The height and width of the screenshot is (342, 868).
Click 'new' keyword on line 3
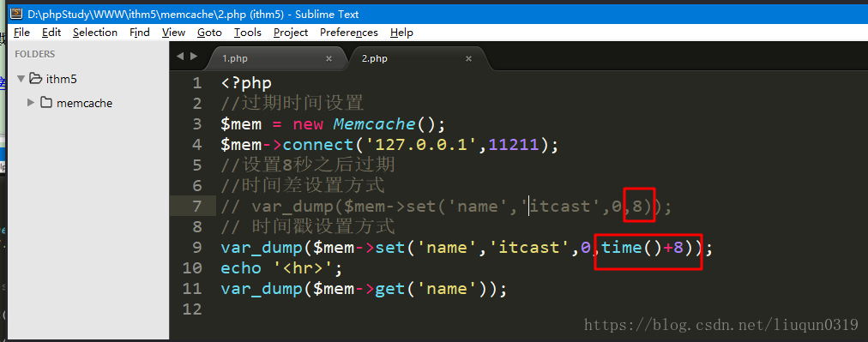tap(308, 124)
